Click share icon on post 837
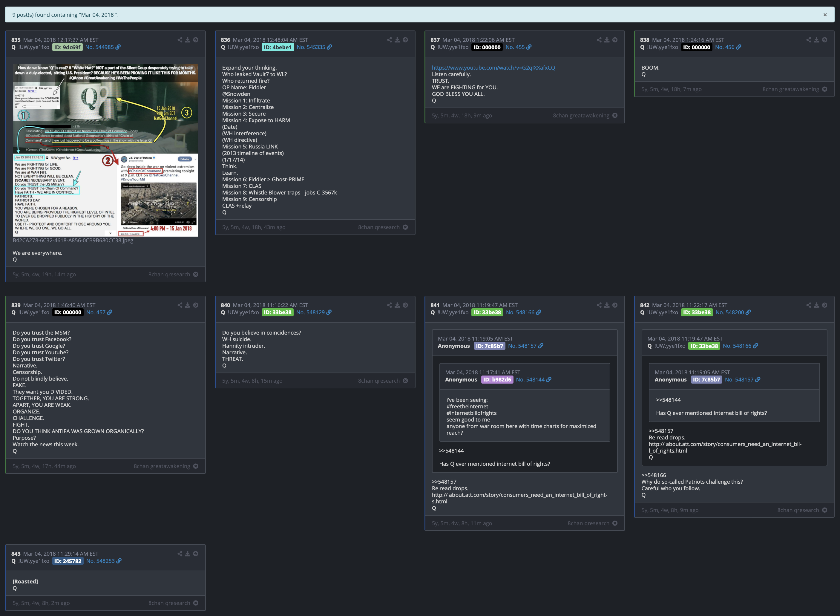The width and height of the screenshot is (840, 616). click(599, 40)
